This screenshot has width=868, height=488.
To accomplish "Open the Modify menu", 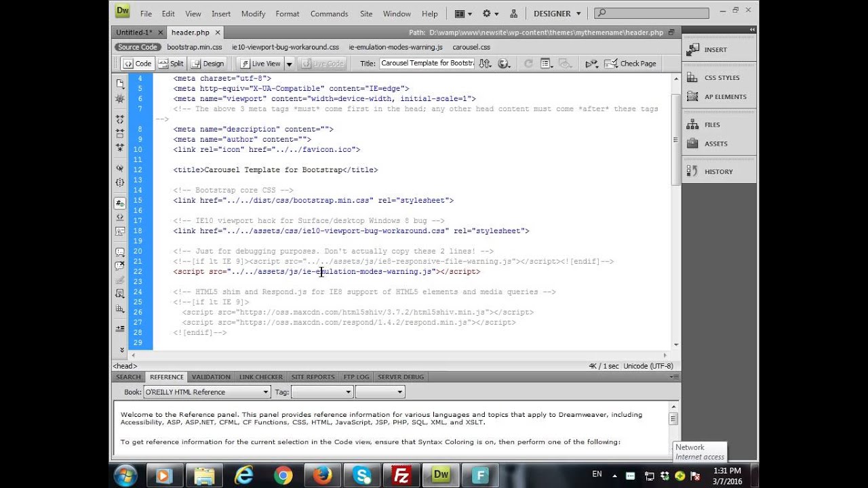I will pyautogui.click(x=253, y=14).
